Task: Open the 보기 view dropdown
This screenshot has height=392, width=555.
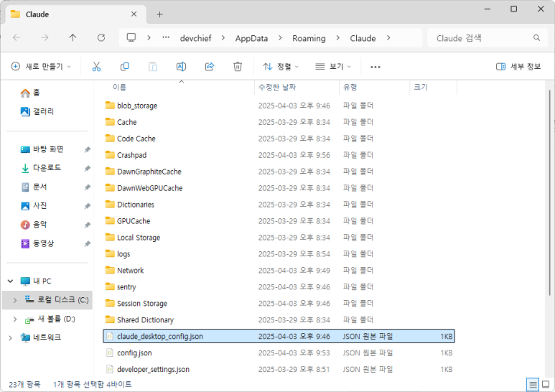Action: [x=333, y=67]
